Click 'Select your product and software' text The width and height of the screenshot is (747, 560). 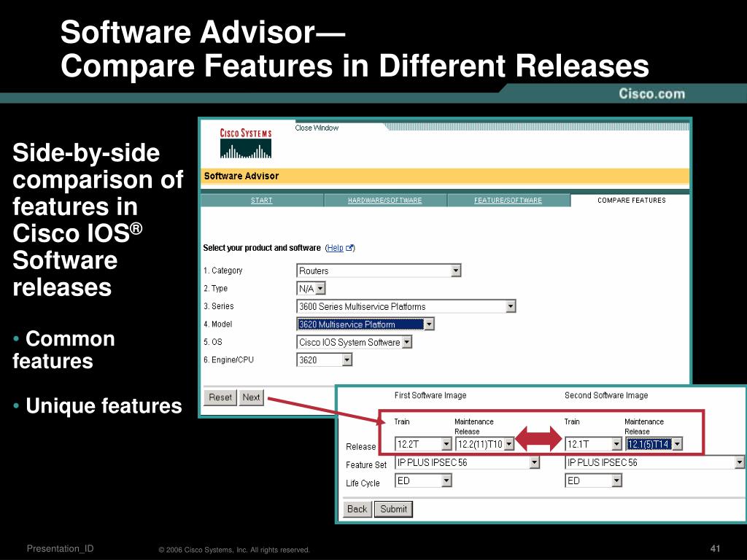(x=262, y=248)
